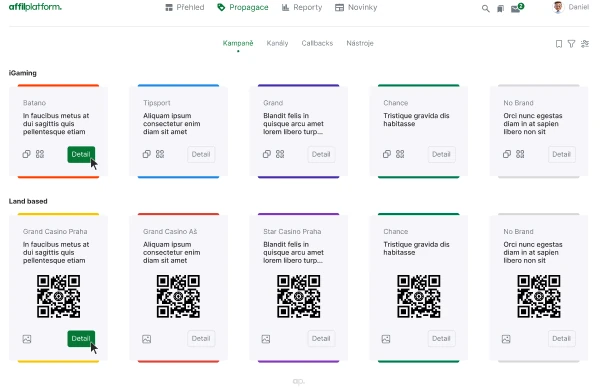The width and height of the screenshot is (606, 388).
Task: Open Detail on Grand Casino Praha card
Action: (81, 339)
